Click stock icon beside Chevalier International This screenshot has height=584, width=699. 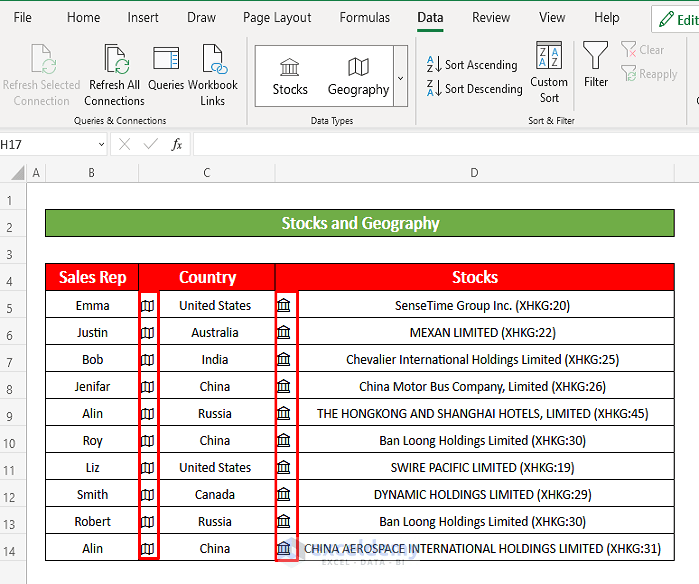point(284,359)
